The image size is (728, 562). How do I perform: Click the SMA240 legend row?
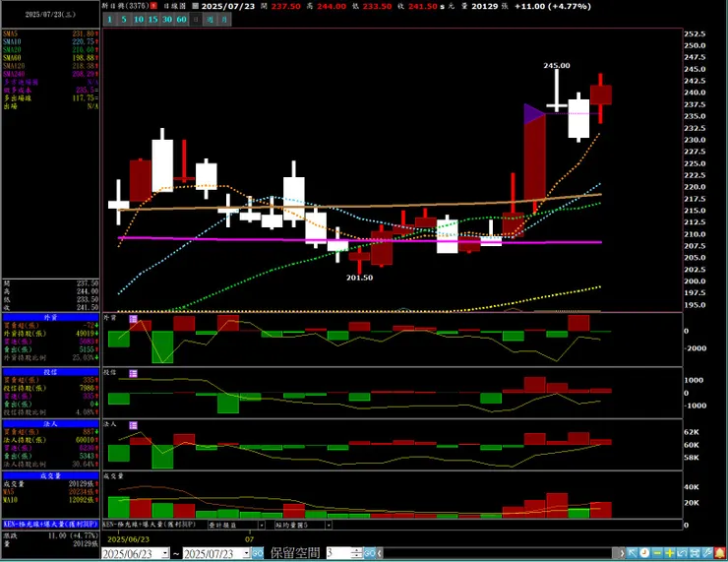(x=50, y=74)
